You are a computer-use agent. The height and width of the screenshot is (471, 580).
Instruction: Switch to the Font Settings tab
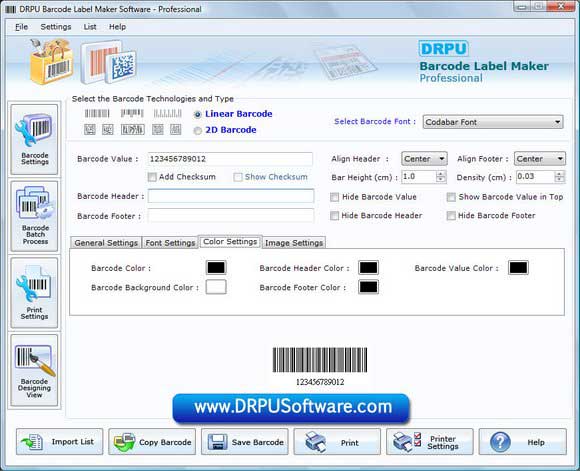click(x=170, y=243)
